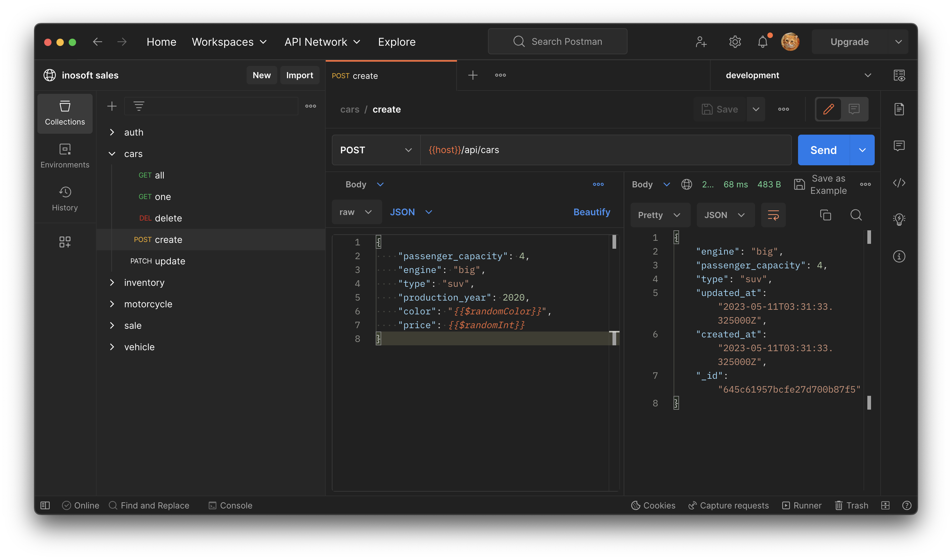The image size is (952, 560).
Task: Open a new request tab with plus
Action: [x=473, y=75]
